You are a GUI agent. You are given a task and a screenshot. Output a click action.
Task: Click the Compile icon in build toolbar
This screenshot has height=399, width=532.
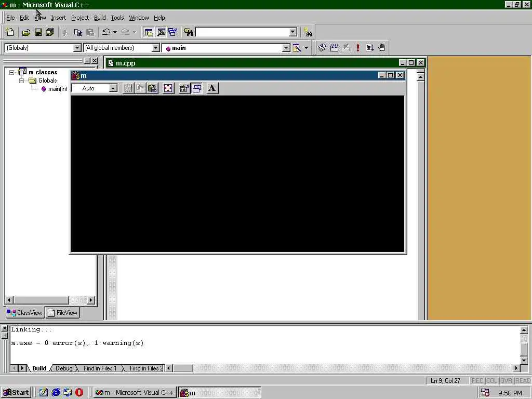pos(322,48)
